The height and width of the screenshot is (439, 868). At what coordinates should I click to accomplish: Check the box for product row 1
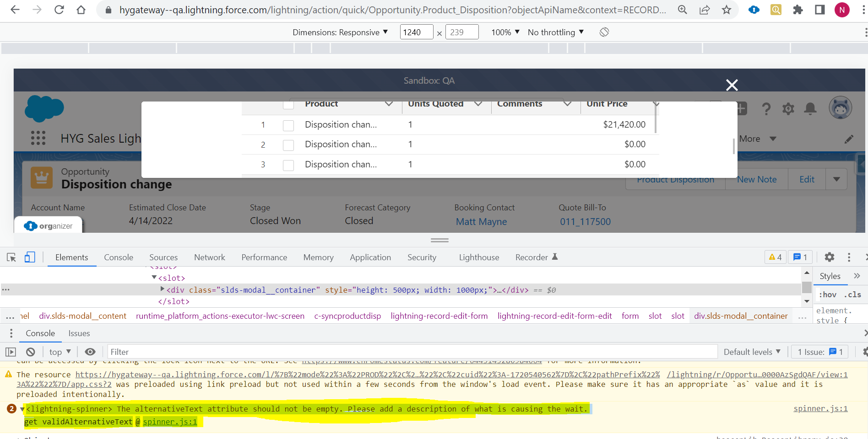[288, 125]
